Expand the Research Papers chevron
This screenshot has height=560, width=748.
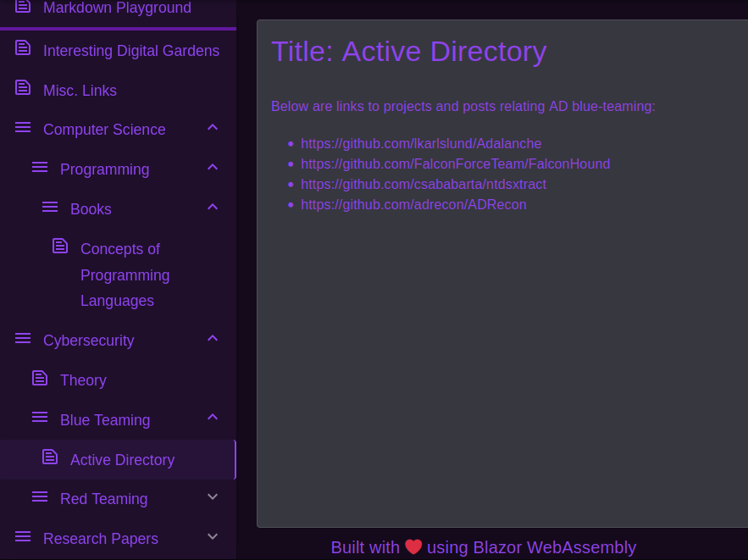click(x=213, y=537)
